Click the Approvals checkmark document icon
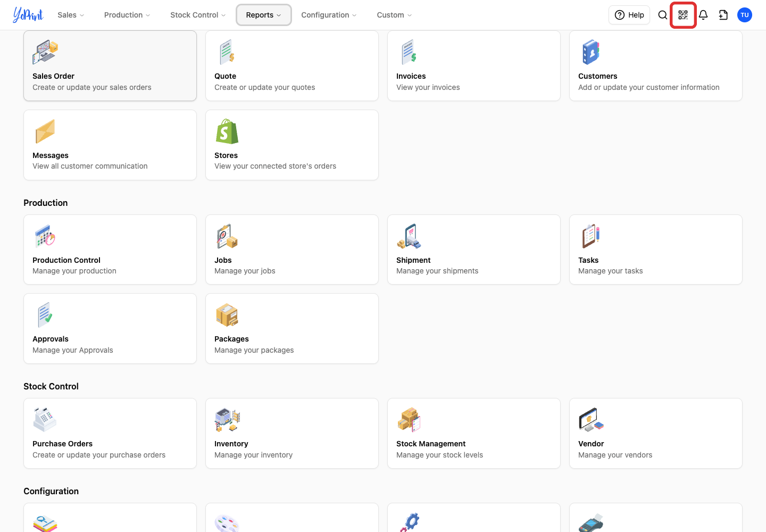The height and width of the screenshot is (532, 766). point(45,315)
